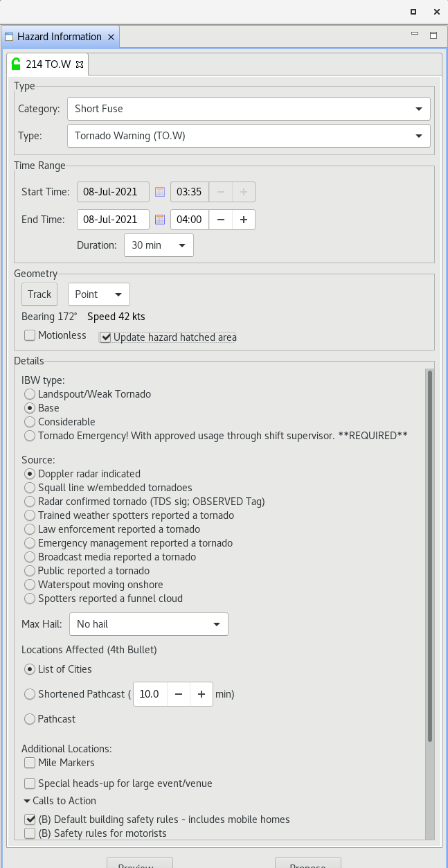Select List of Cities option
Screen dimensions: 448x868
pyautogui.click(x=30, y=669)
